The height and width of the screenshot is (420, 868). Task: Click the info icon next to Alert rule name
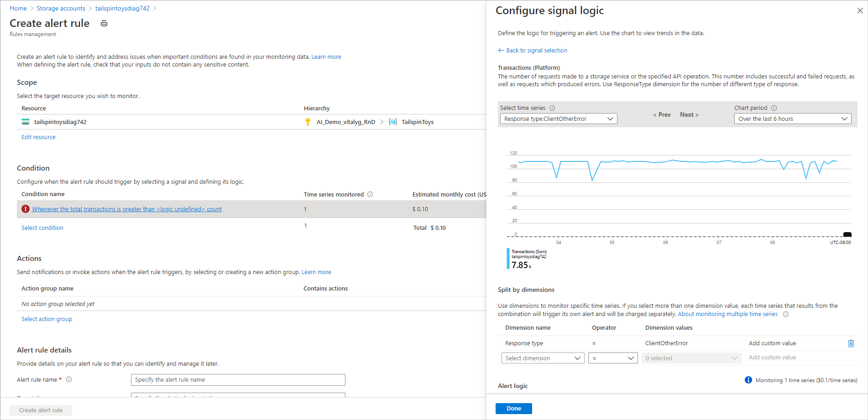pos(69,379)
